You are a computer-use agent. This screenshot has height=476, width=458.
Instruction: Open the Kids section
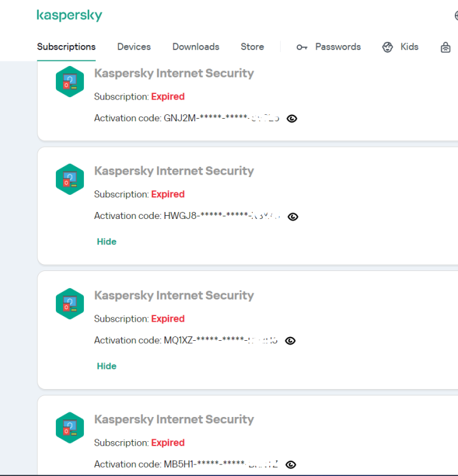click(409, 47)
